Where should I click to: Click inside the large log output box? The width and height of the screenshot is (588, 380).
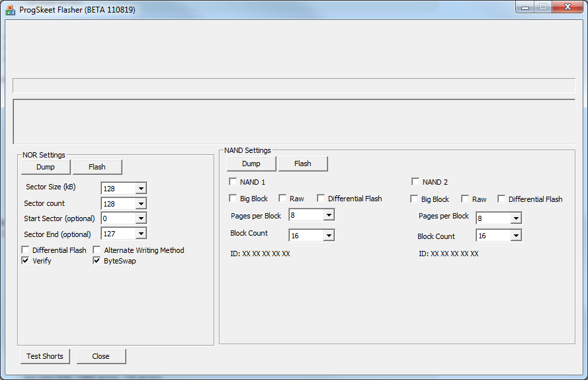294,120
